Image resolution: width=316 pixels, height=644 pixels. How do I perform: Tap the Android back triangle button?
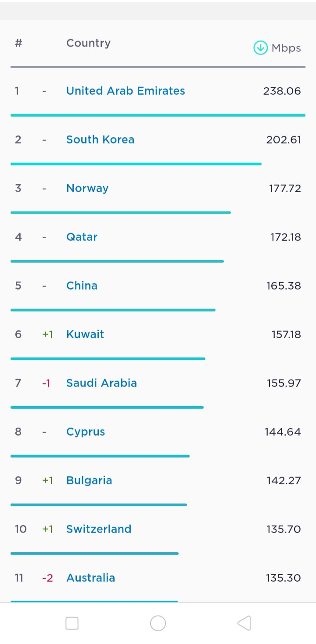(x=244, y=623)
